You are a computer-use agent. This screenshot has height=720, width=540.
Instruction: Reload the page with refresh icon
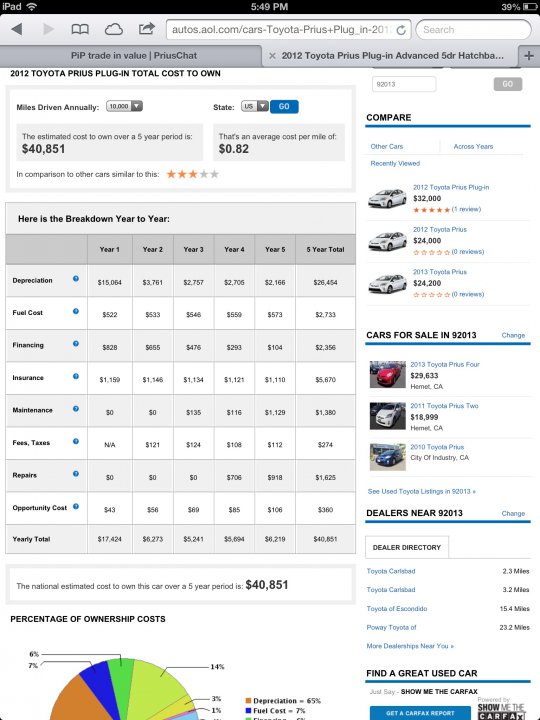coord(401,30)
